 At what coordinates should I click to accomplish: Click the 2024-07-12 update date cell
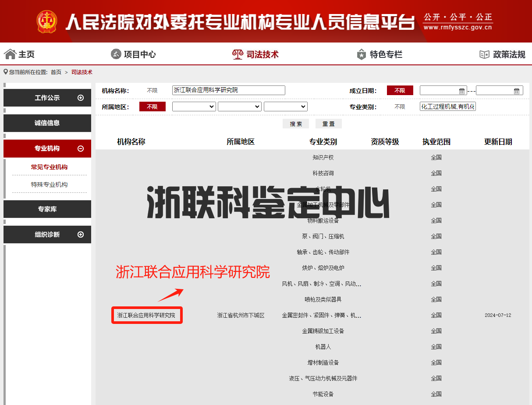[498, 315]
